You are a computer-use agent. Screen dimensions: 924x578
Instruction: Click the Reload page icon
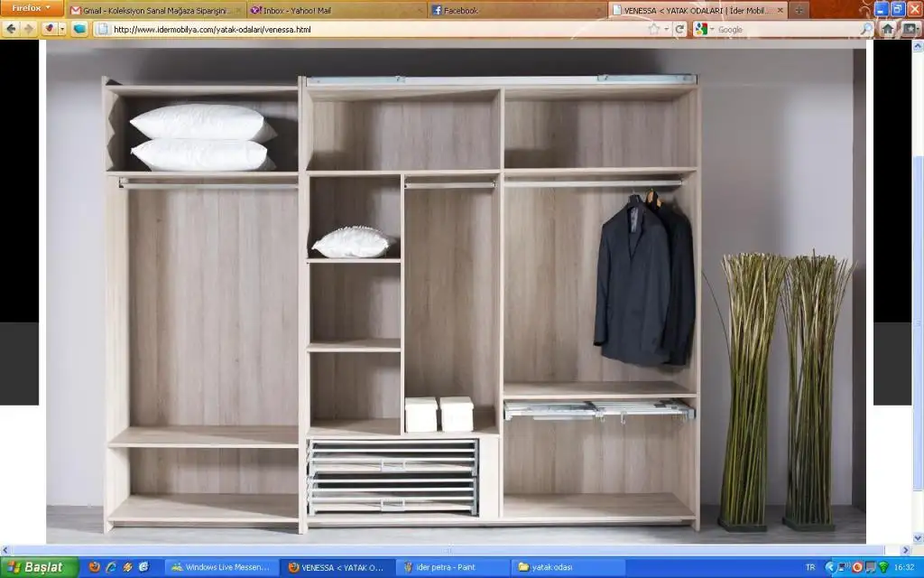(x=680, y=29)
